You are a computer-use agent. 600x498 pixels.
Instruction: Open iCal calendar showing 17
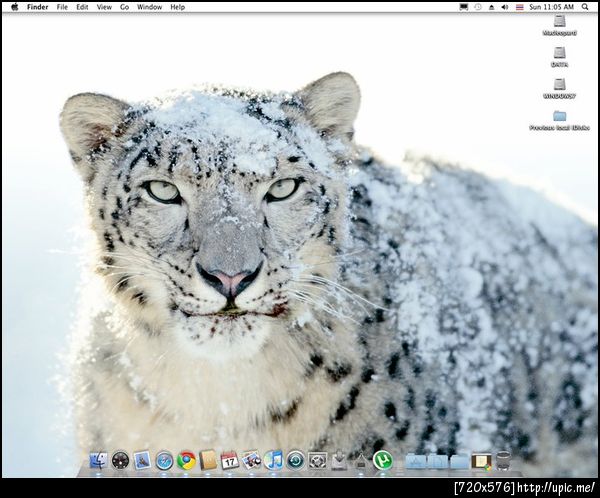tap(230, 460)
